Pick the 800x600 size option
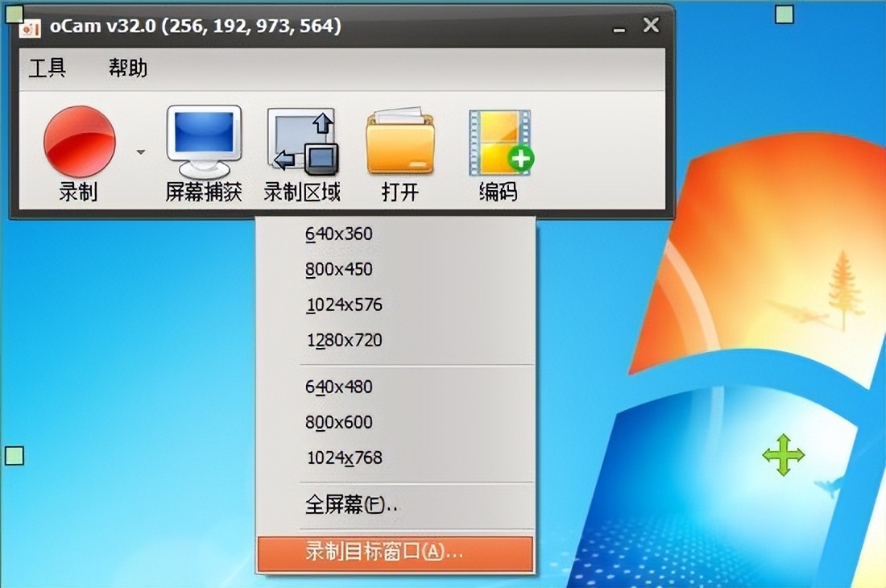Screen dimensions: 886x588 point(395,423)
